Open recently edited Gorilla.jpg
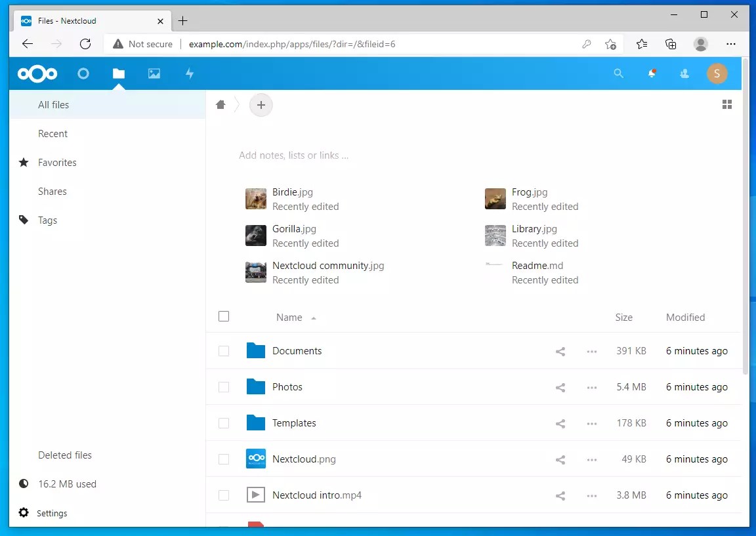 [x=292, y=236]
